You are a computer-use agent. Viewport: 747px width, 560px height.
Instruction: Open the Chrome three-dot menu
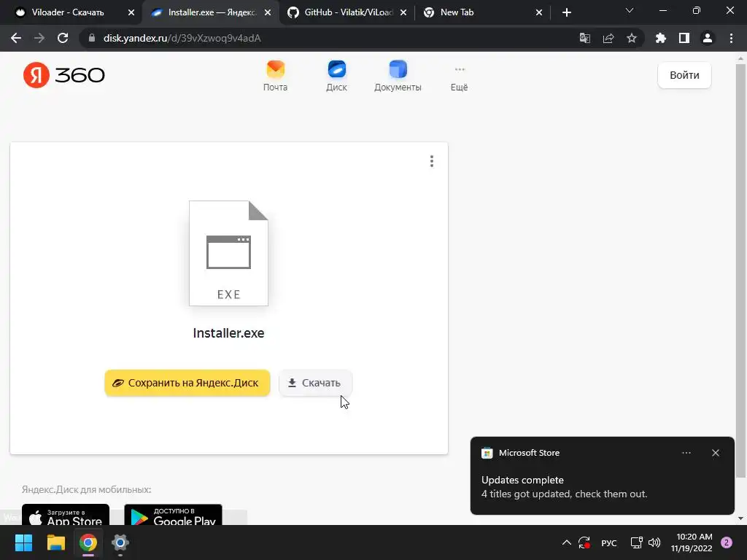tap(731, 38)
